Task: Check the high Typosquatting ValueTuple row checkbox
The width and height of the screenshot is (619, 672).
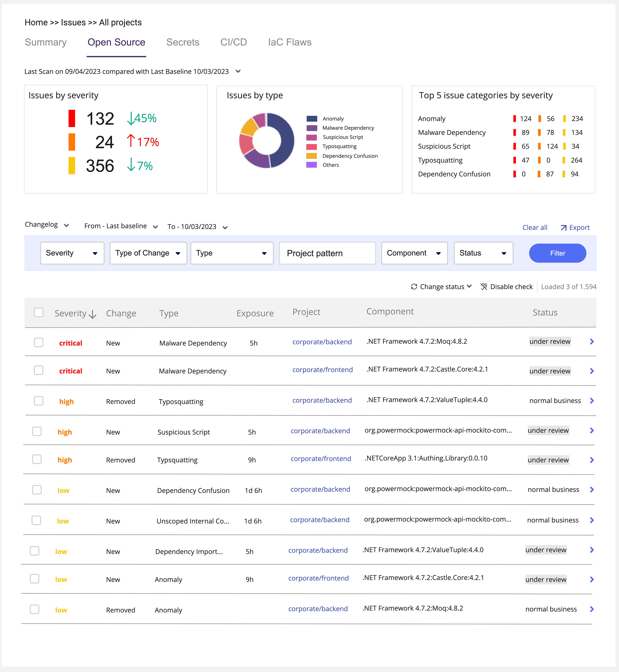Action: (x=39, y=401)
